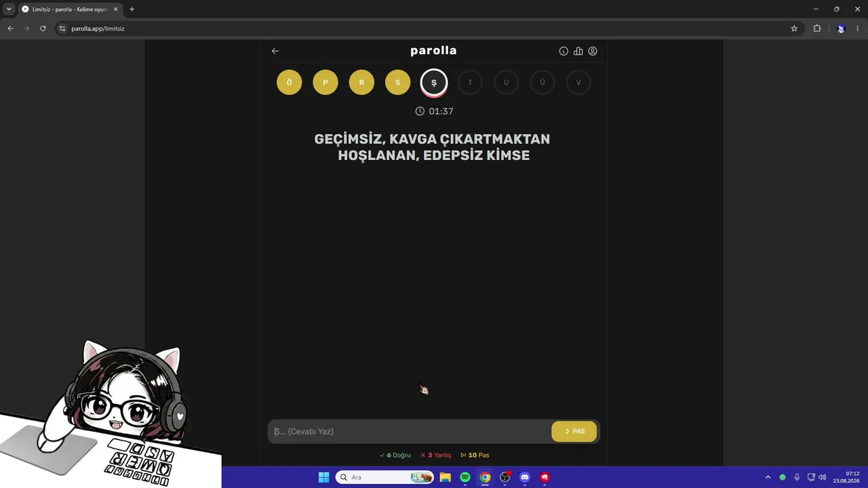
Task: Select the R letter circle
Action: tap(361, 83)
